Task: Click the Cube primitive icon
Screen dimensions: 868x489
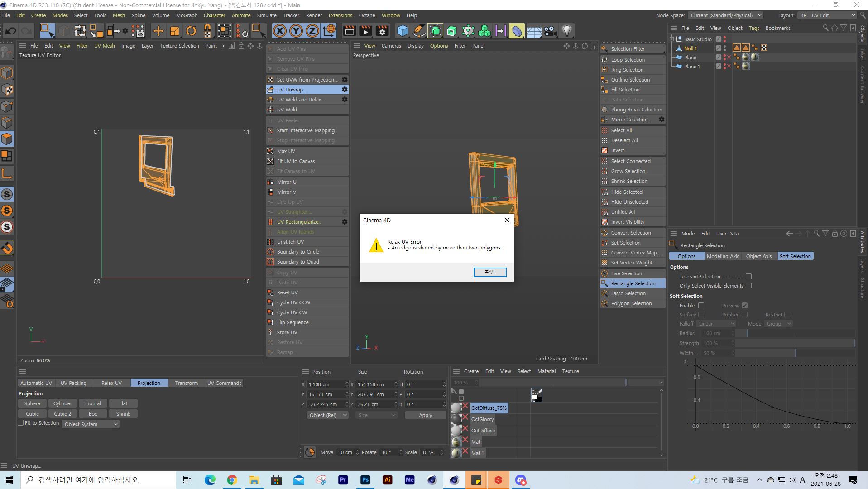Action: coord(403,31)
